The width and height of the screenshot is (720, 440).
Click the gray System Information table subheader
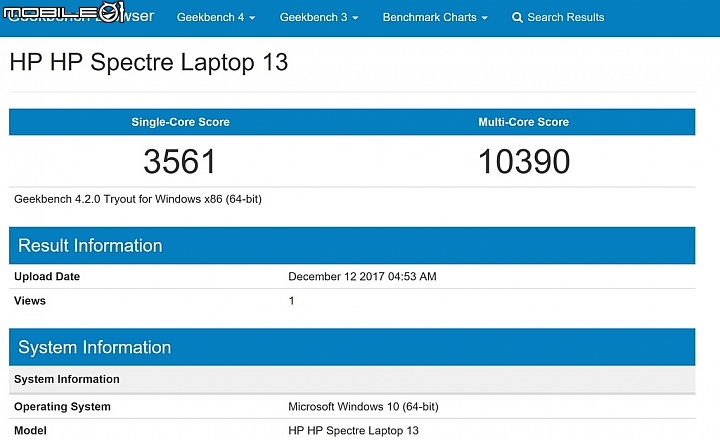[352, 379]
